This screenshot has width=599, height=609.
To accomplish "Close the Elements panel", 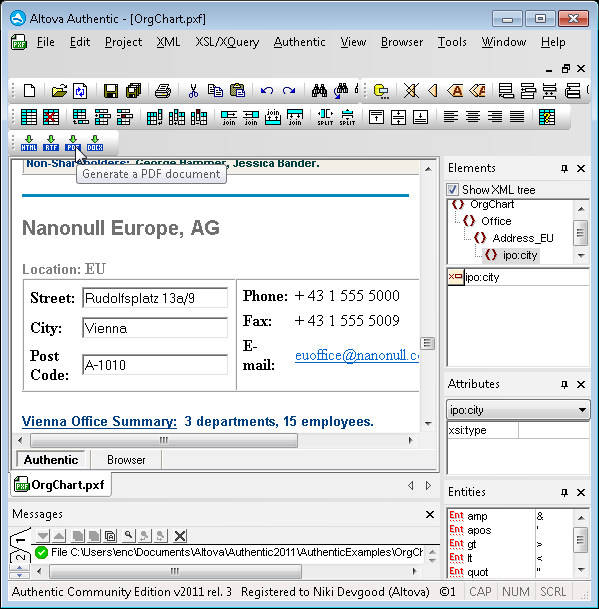I will (x=581, y=169).
